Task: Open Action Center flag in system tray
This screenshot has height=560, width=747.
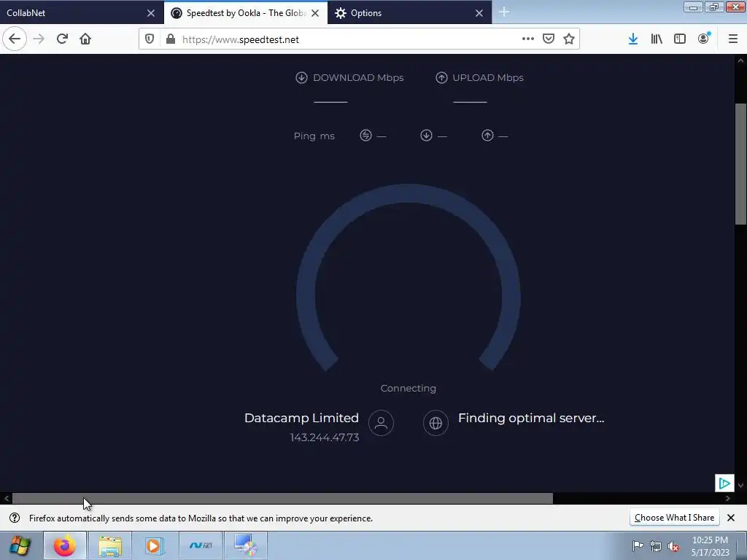Action: coord(638,546)
